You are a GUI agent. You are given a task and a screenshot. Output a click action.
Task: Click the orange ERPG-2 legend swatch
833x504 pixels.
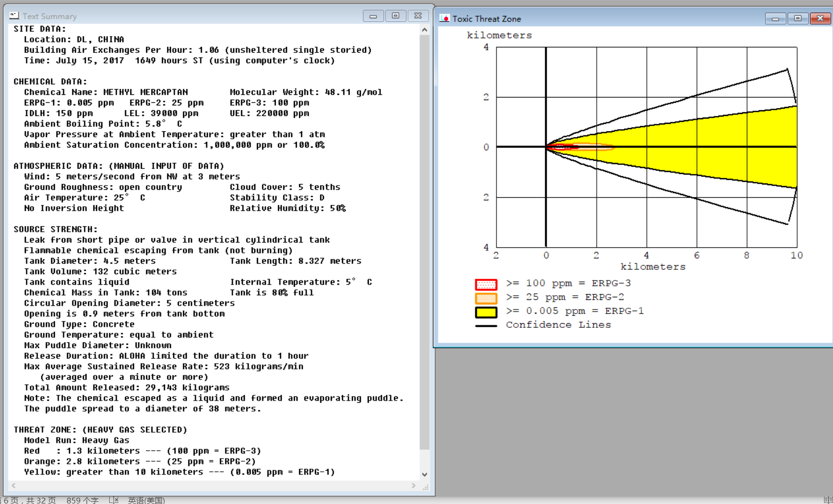coord(486,298)
